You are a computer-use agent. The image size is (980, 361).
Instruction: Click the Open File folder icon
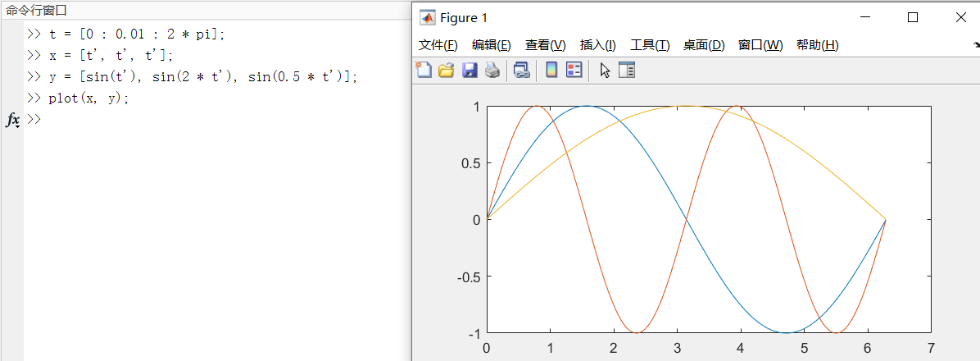tap(447, 70)
